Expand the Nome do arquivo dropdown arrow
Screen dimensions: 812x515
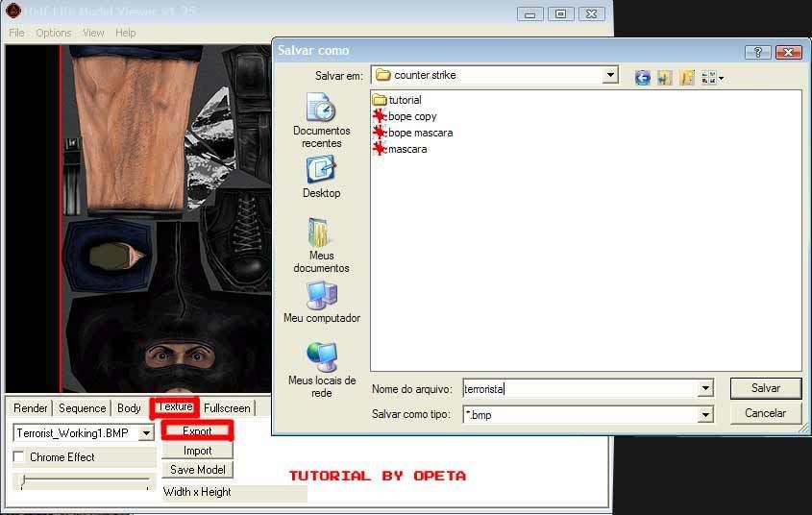coord(705,388)
